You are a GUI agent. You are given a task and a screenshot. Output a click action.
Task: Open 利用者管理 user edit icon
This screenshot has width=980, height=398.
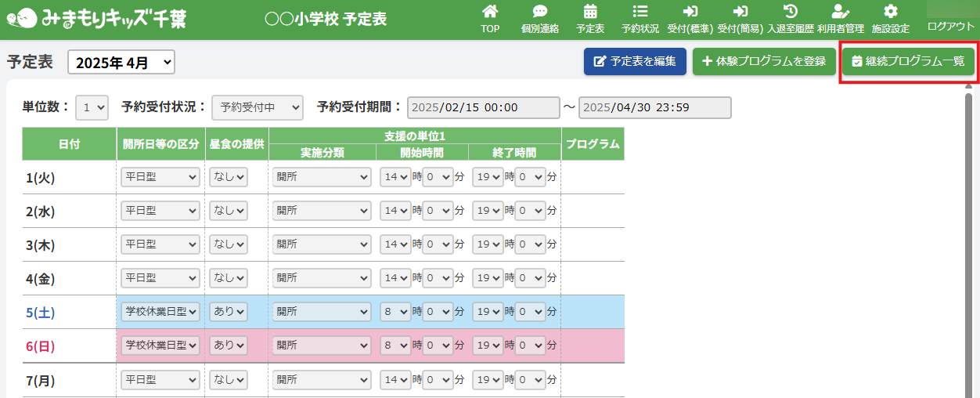click(840, 13)
